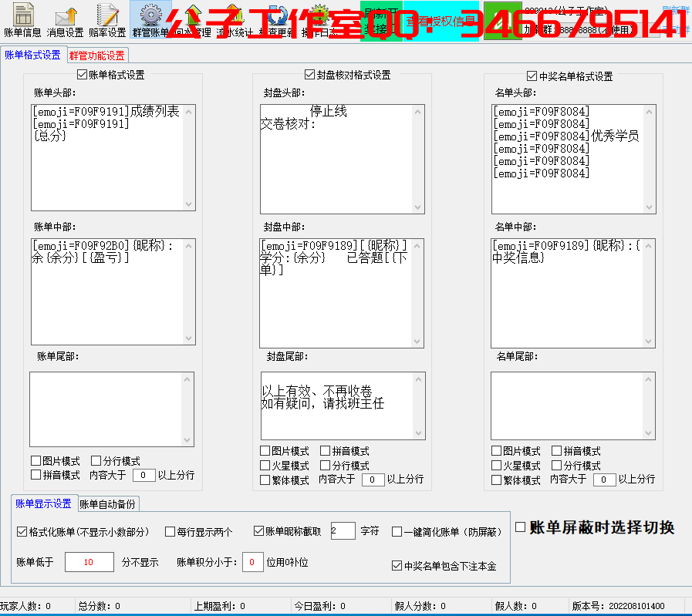Toggle the 账单格式设置 group checkbox
This screenshot has height=616, width=692.
point(82,75)
